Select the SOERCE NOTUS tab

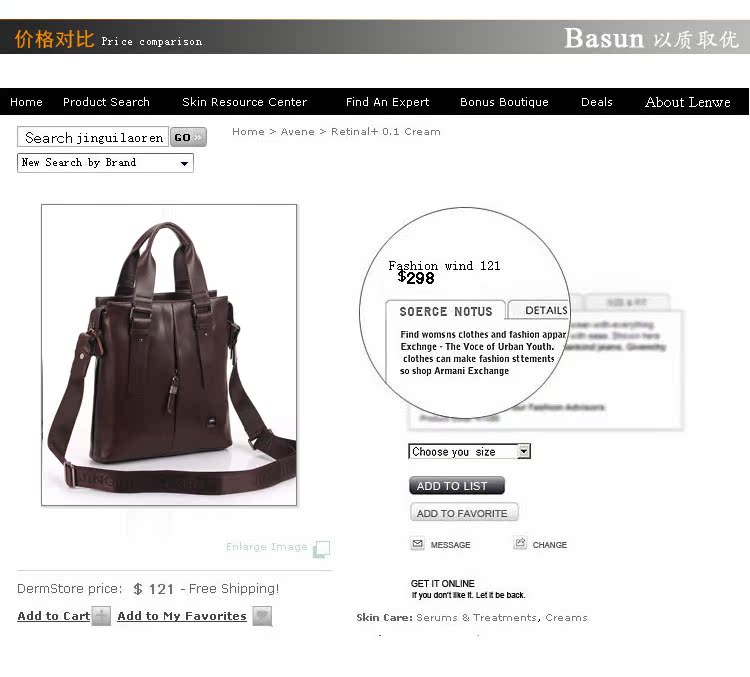click(x=446, y=311)
